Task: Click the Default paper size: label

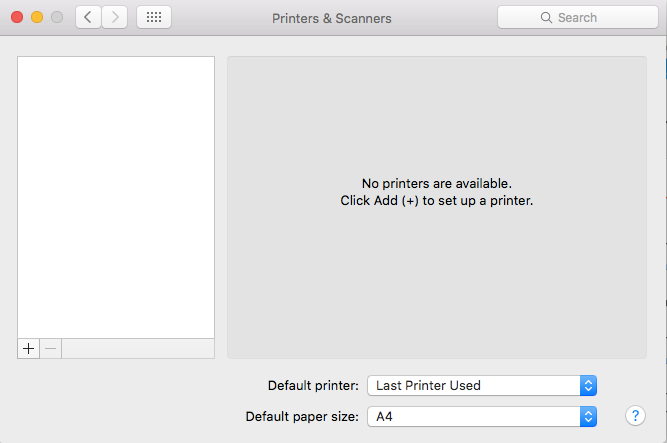Action: coord(302,417)
